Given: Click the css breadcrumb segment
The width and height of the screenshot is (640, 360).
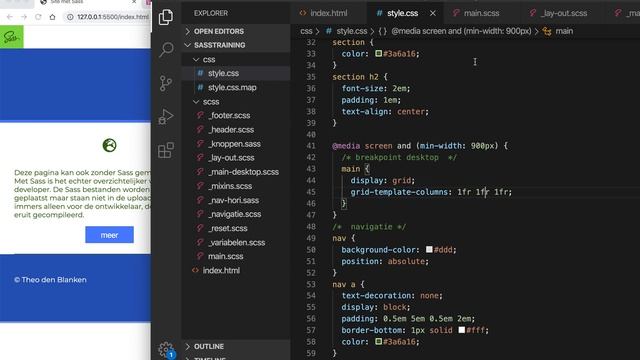Looking at the screenshot, I should (x=306, y=31).
